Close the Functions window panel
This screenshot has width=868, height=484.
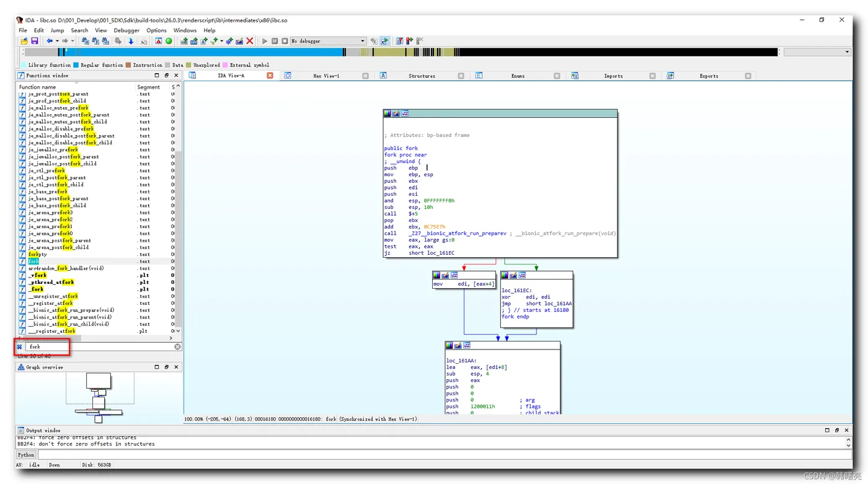(x=176, y=75)
